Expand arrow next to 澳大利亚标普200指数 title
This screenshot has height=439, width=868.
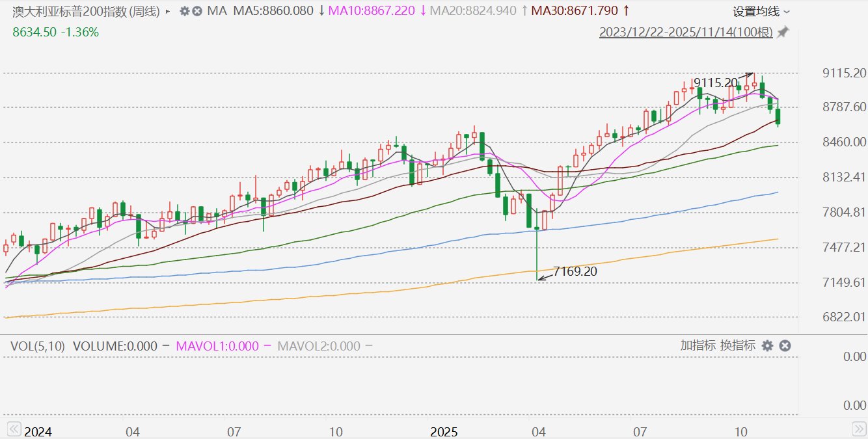(169, 12)
